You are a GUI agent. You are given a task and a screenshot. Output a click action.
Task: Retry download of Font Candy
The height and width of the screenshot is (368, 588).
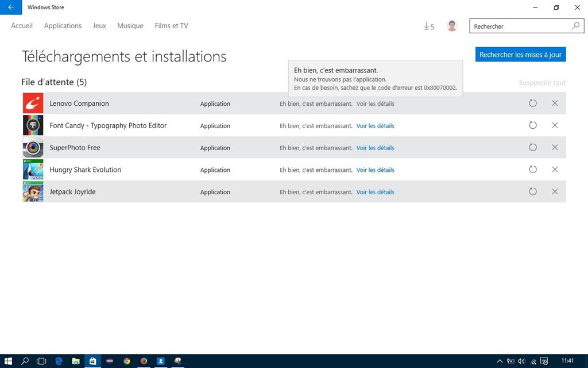pos(532,125)
